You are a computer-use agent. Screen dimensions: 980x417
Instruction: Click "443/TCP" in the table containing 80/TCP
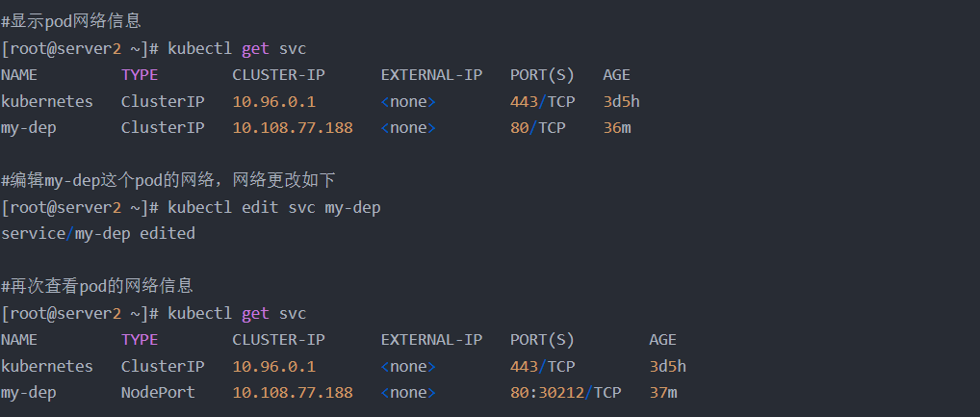[543, 101]
